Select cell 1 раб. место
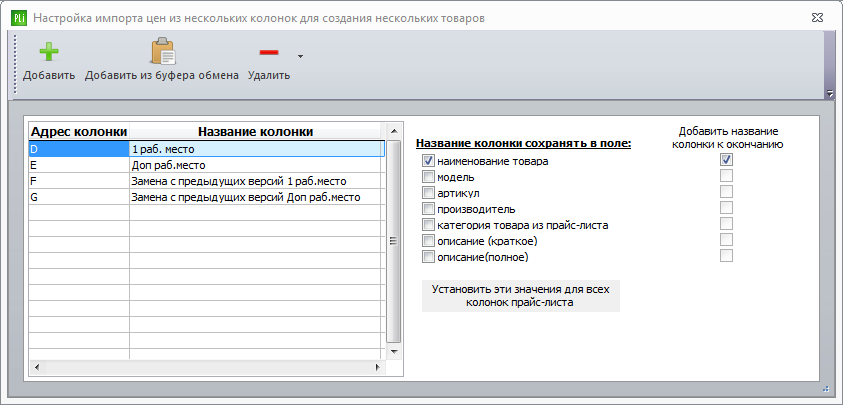The image size is (843, 405). 257,148
